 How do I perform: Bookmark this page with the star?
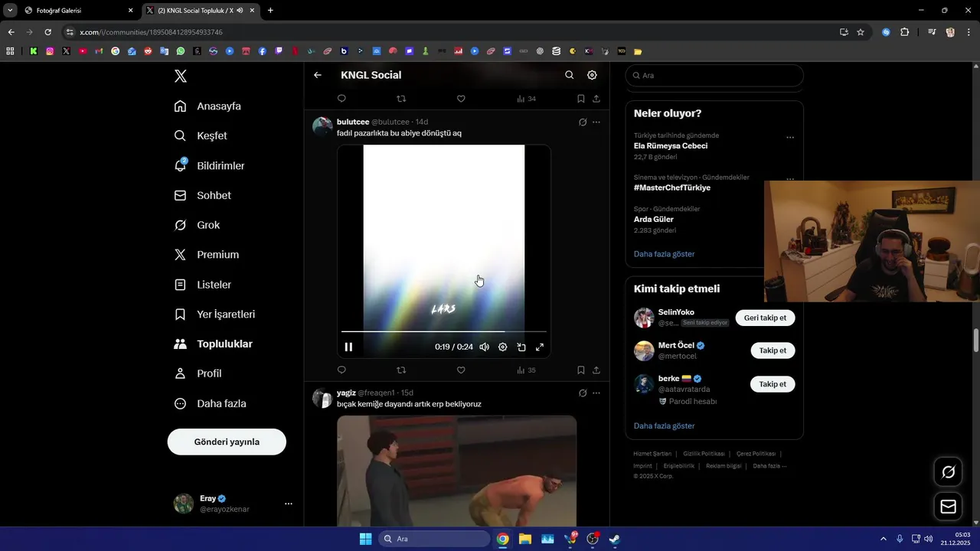[x=861, y=32]
